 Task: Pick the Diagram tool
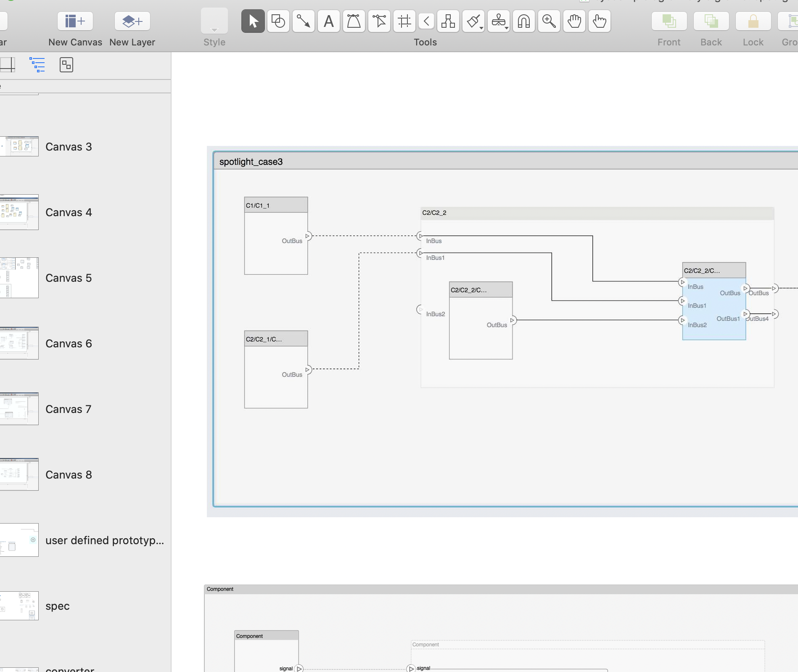[448, 21]
